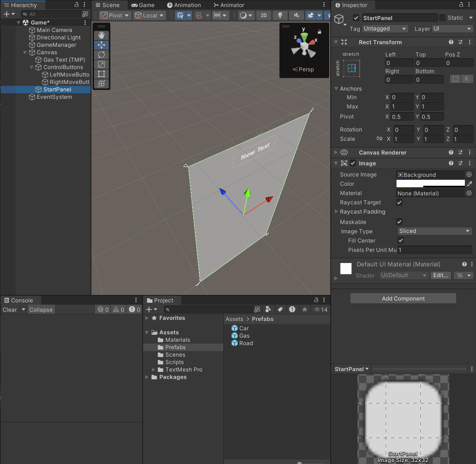The image size is (476, 464).
Task: Open Rect Transform preset settings
Action: coord(460,42)
